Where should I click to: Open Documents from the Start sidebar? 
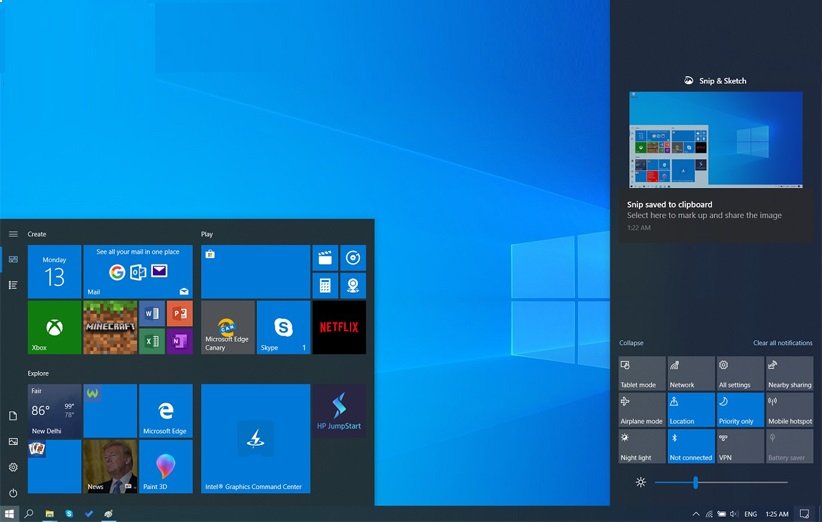13,416
